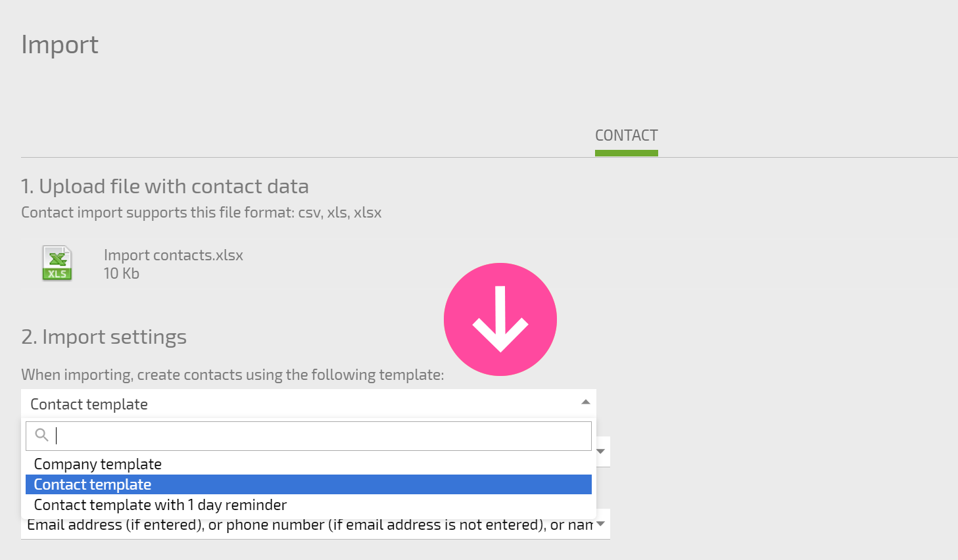
Task: Click the pink down-arrow circle
Action: (500, 319)
